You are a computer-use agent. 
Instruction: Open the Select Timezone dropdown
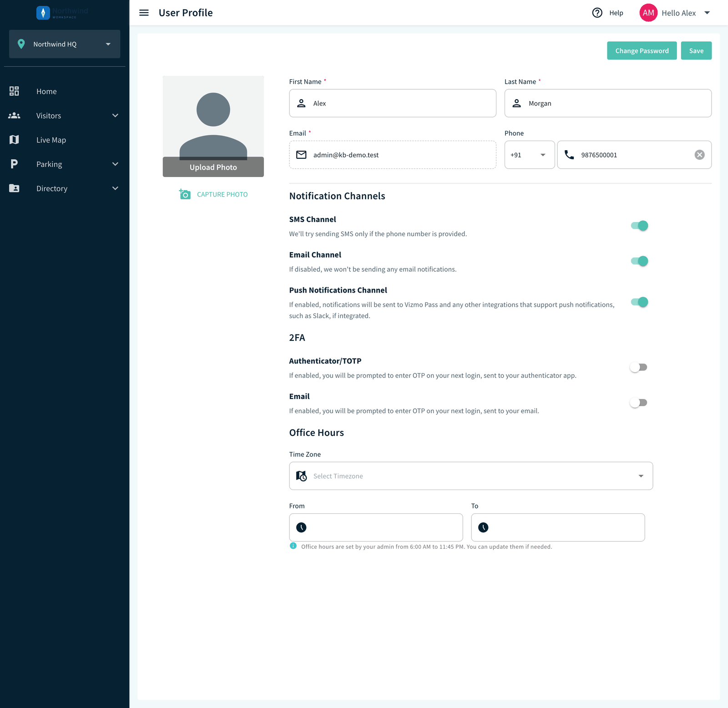[471, 476]
